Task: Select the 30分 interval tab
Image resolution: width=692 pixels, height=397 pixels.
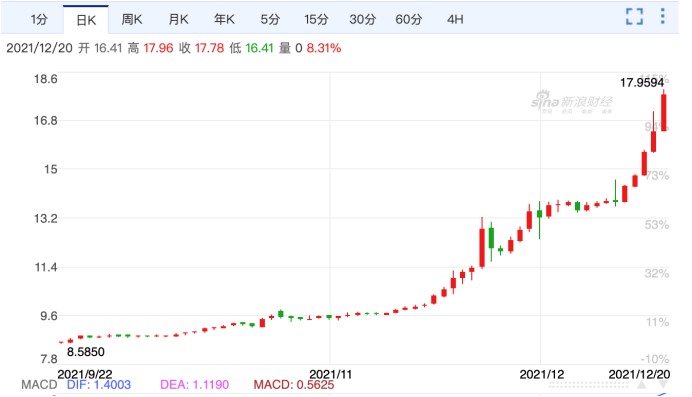Action: pos(362,19)
